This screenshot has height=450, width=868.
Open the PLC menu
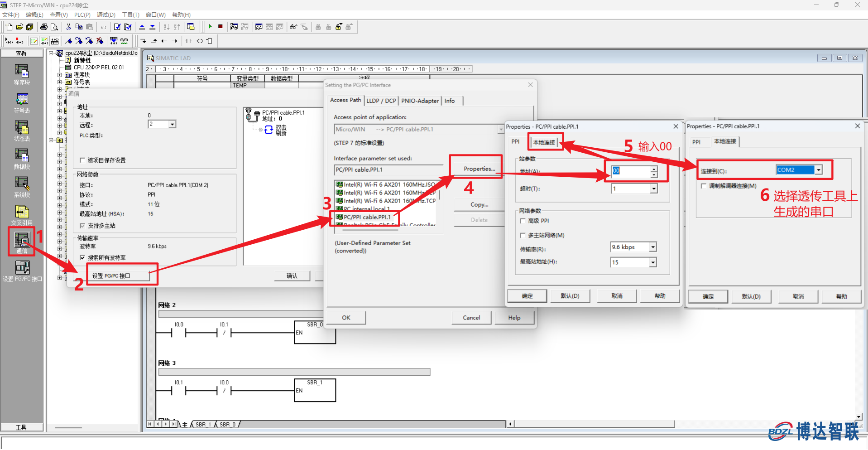pyautogui.click(x=82, y=15)
